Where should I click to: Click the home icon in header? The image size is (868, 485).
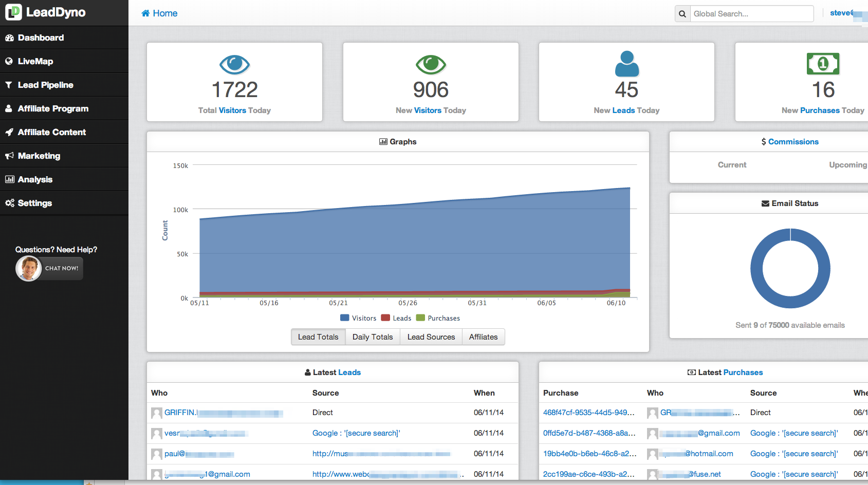coord(146,13)
